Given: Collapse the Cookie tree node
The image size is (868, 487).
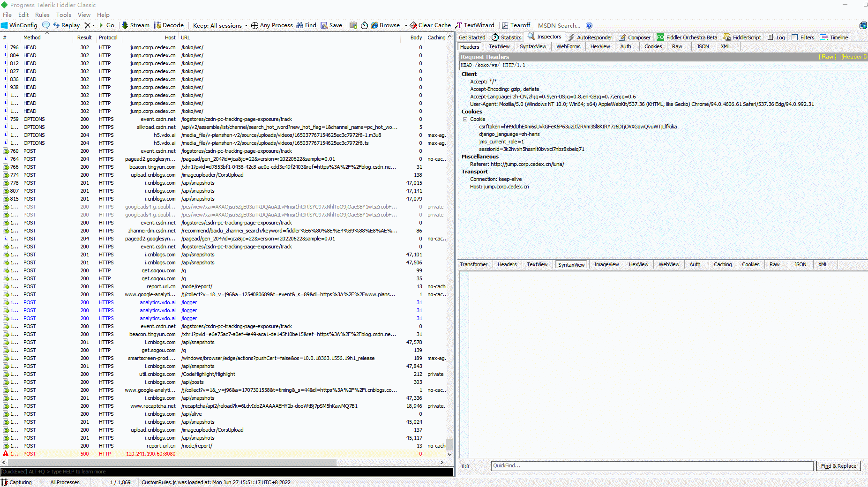Looking at the screenshot, I should tap(465, 119).
